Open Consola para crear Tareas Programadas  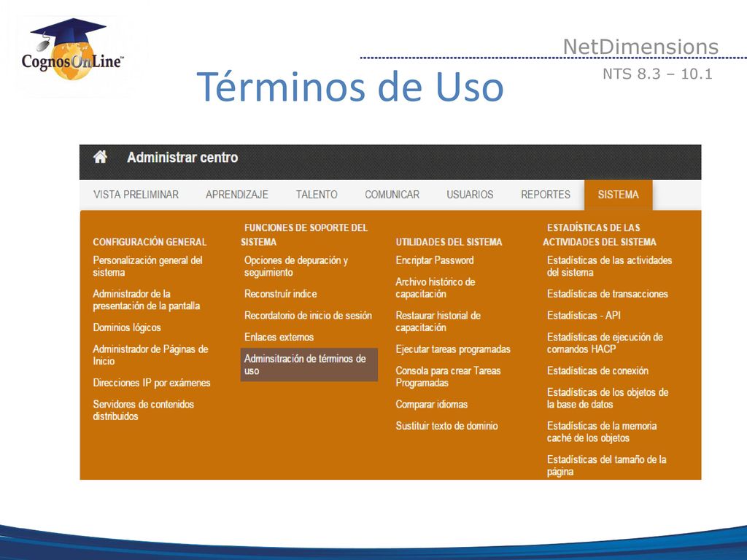click(x=448, y=377)
